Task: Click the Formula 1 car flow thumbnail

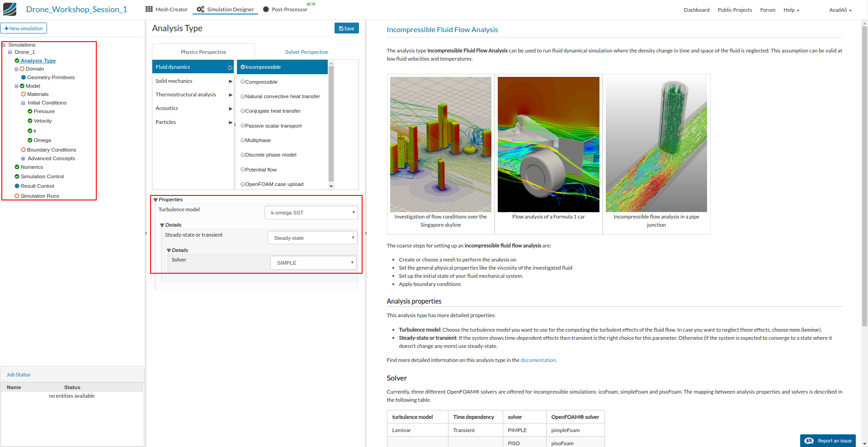Action: click(548, 144)
